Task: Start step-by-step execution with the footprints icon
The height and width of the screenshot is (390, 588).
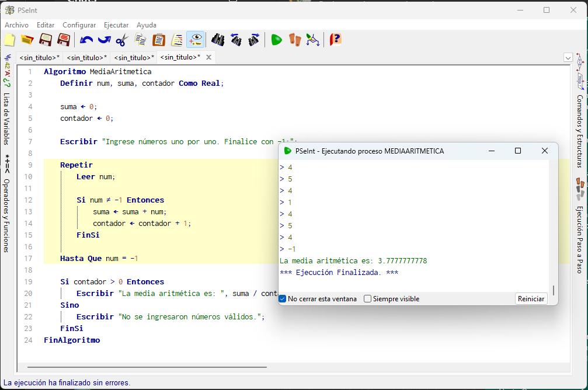Action: tap(295, 40)
